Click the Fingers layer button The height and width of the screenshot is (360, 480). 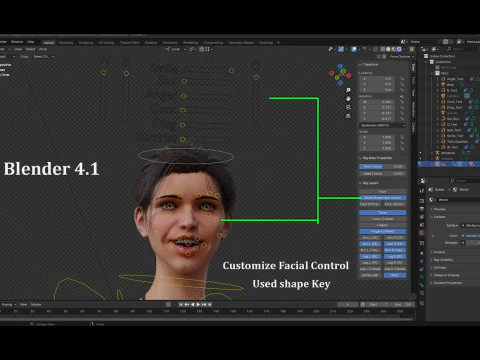pyautogui.click(x=383, y=225)
